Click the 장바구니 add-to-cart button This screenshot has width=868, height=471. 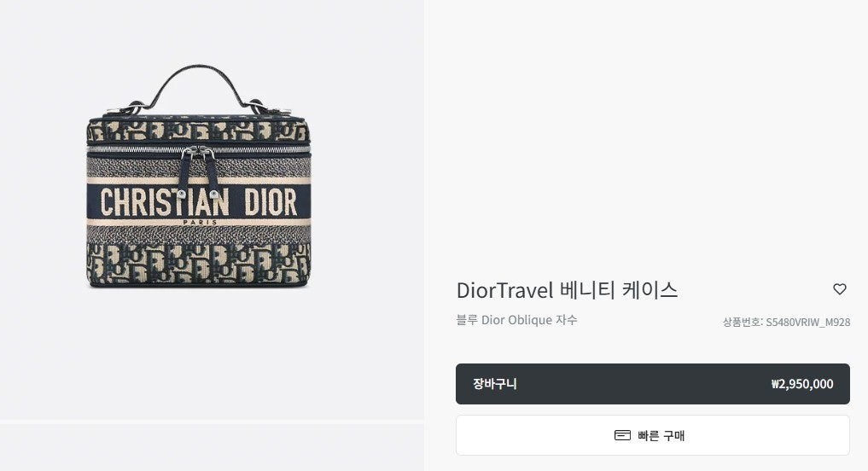point(653,384)
